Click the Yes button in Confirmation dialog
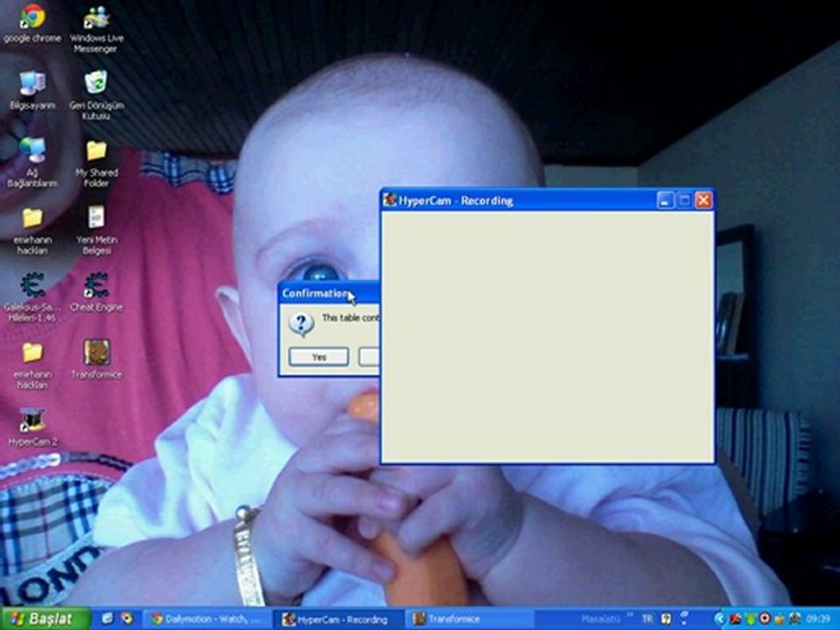The image size is (840, 630). tap(318, 357)
